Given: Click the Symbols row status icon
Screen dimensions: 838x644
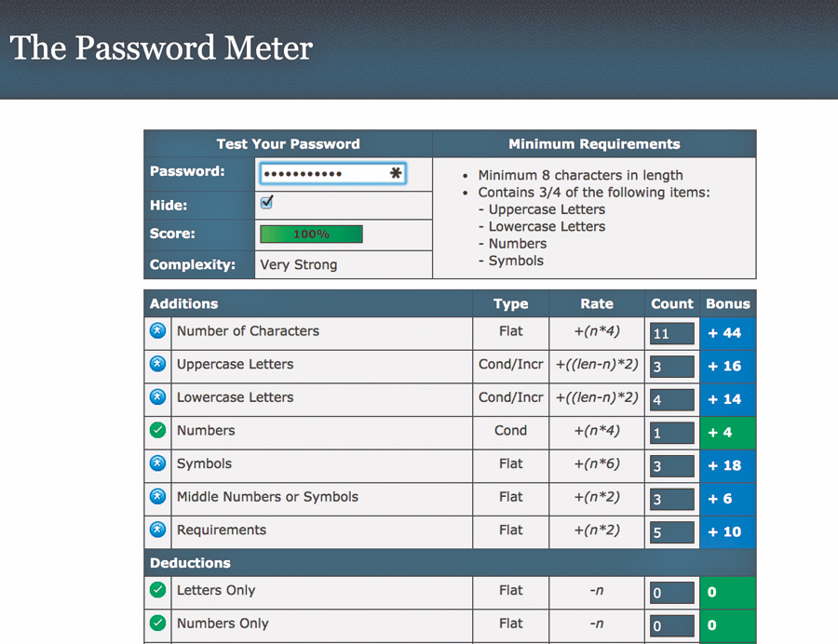Looking at the screenshot, I should (x=157, y=463).
